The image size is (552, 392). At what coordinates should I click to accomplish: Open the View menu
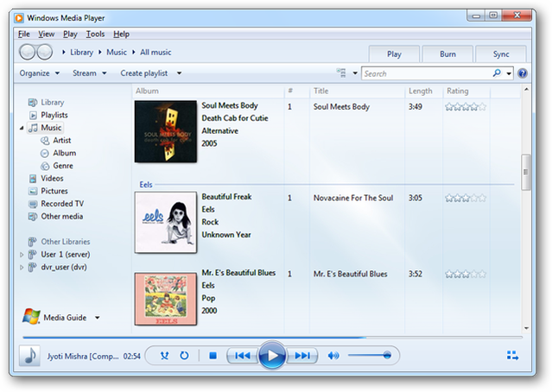point(46,35)
